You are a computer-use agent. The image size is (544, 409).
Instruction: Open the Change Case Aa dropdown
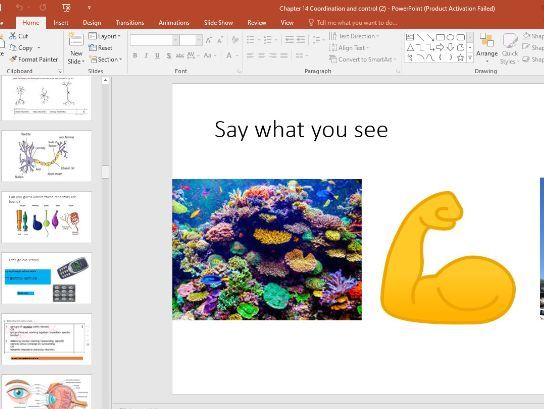click(210, 56)
